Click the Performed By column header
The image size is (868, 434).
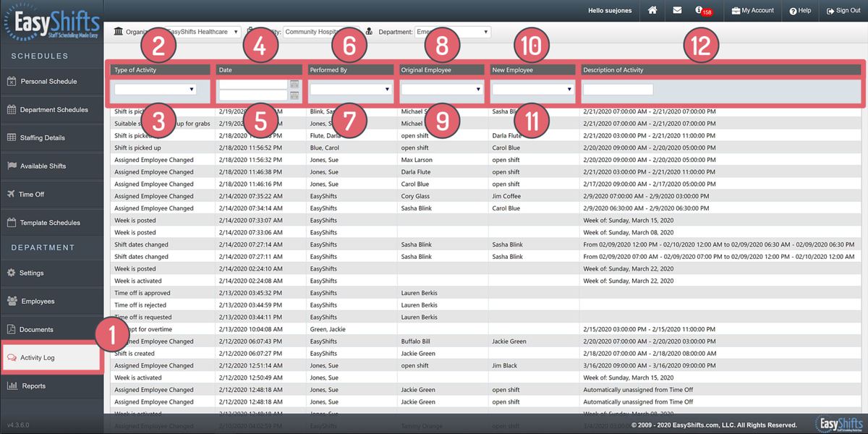click(350, 70)
